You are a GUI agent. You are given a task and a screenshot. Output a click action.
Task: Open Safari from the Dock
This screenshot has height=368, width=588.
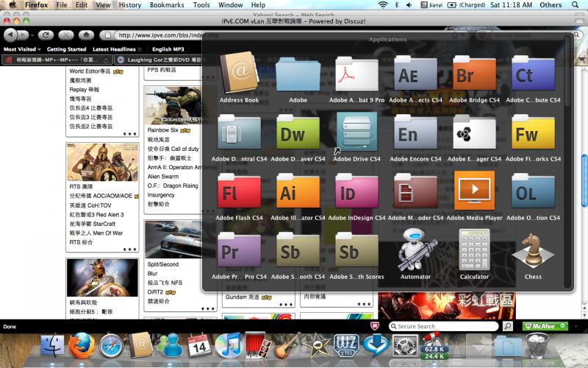tap(111, 345)
